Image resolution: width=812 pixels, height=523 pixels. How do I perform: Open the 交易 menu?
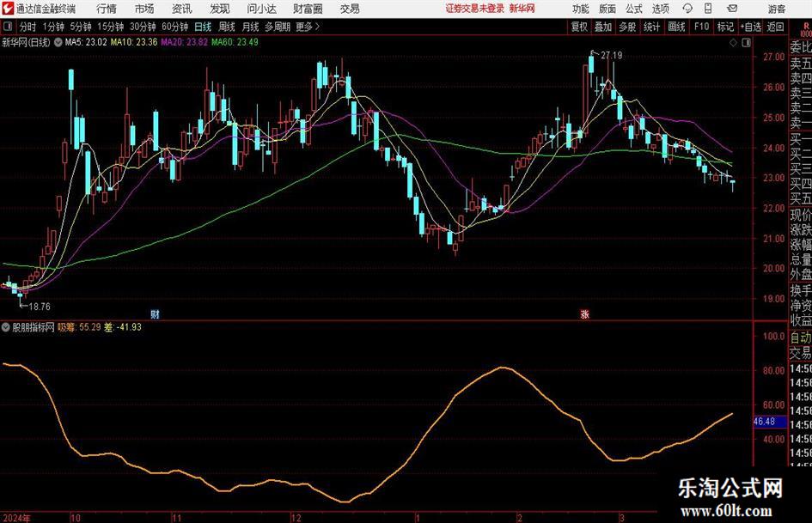tap(350, 9)
